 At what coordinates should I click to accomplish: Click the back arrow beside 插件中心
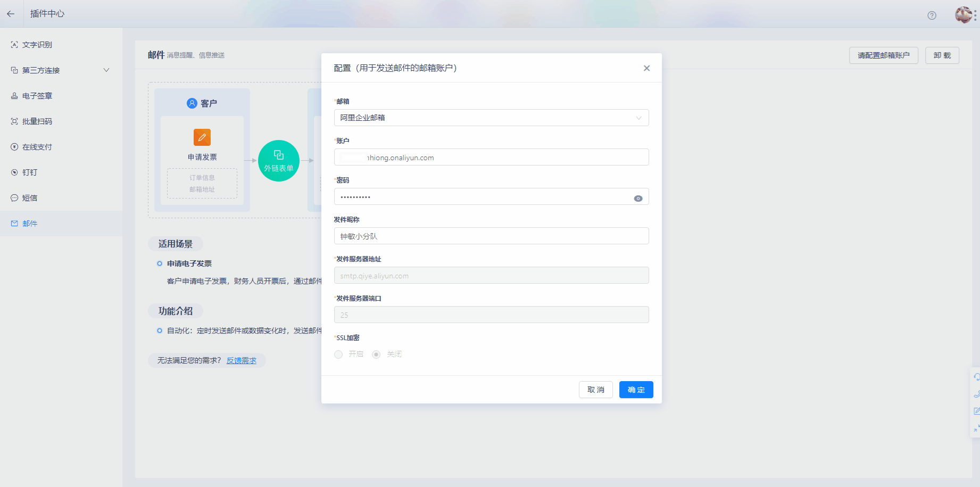coord(11,14)
